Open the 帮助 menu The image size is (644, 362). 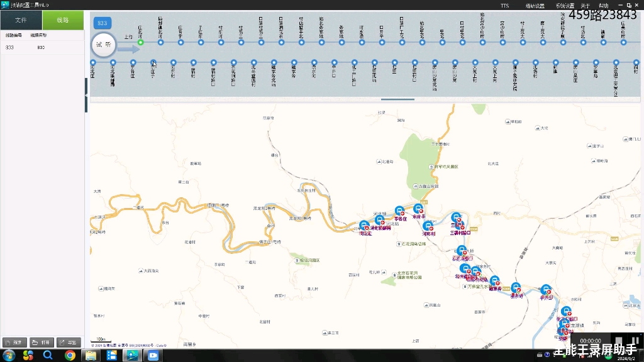[x=603, y=5]
